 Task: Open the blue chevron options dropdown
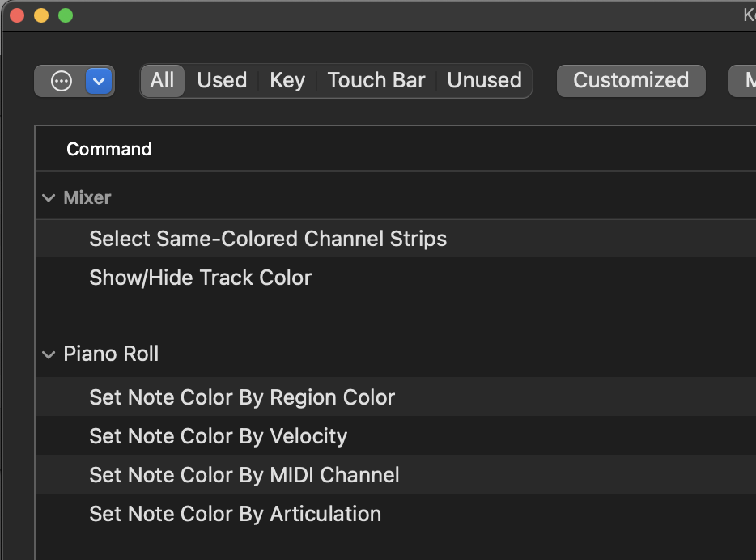pos(99,81)
